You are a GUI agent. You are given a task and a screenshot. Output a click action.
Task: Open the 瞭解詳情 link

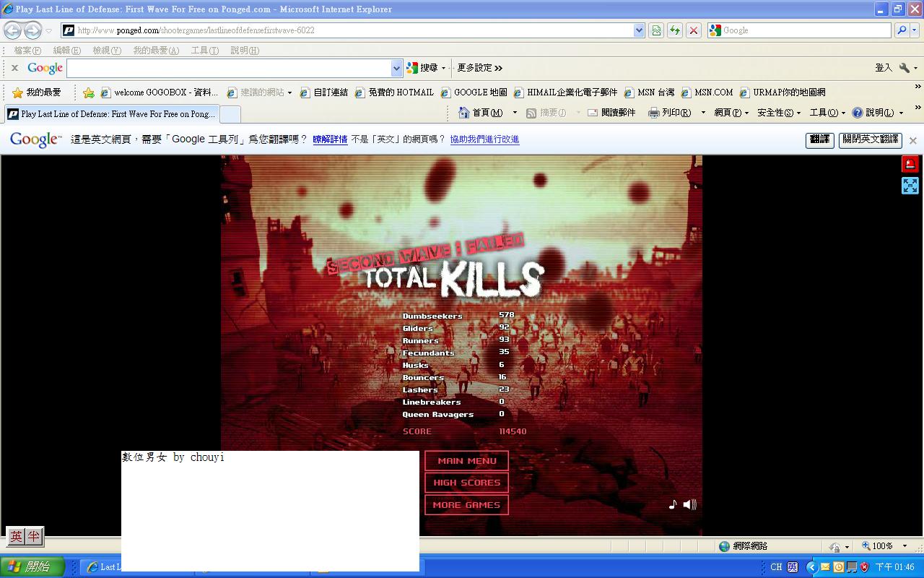(x=330, y=139)
